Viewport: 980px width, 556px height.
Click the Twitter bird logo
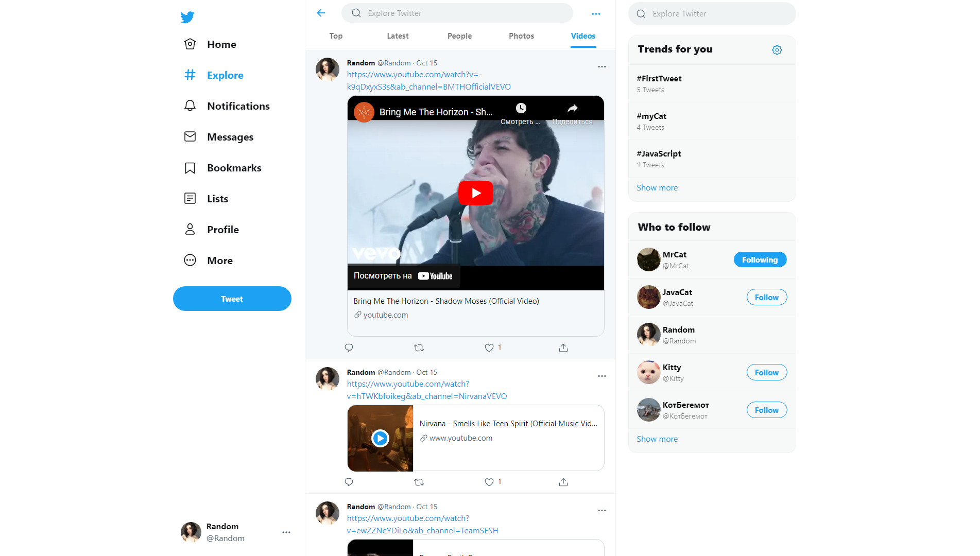coord(187,17)
